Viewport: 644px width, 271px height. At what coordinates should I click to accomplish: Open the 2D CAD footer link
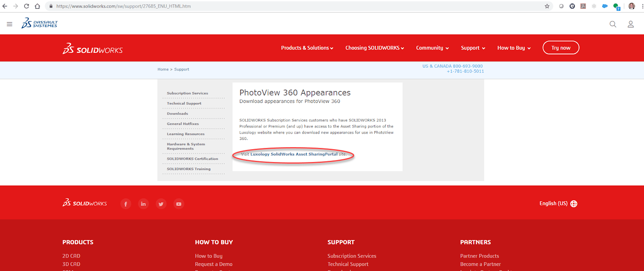point(71,256)
